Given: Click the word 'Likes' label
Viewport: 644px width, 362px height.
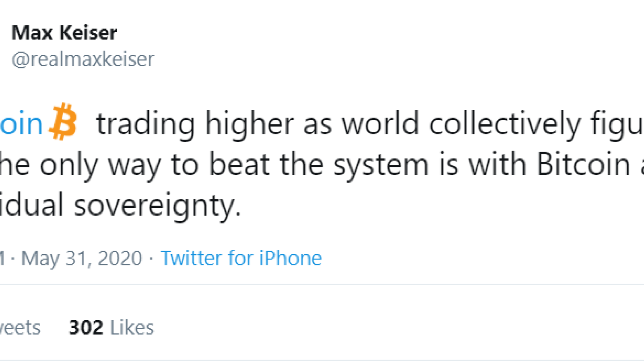Looking at the screenshot, I should (x=132, y=327).
